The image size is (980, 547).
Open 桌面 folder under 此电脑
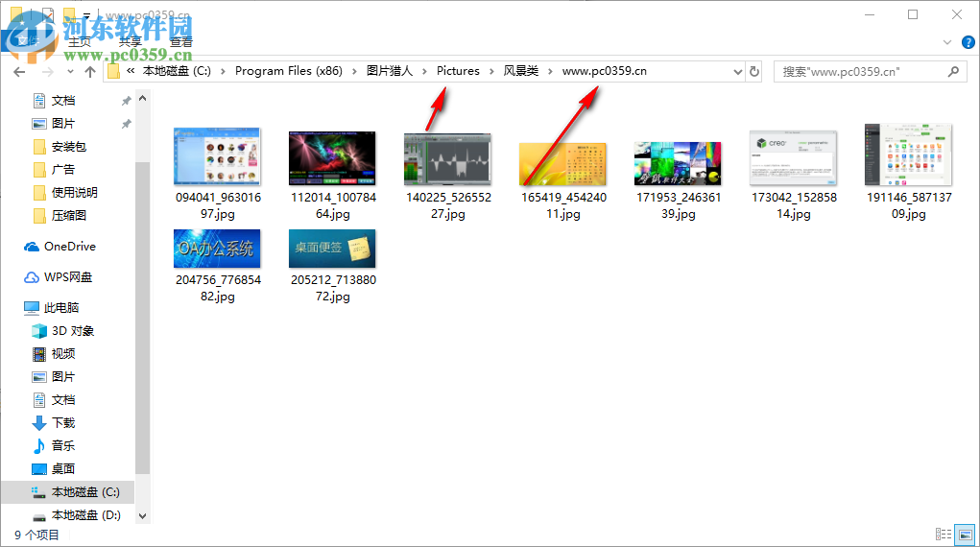[63, 469]
